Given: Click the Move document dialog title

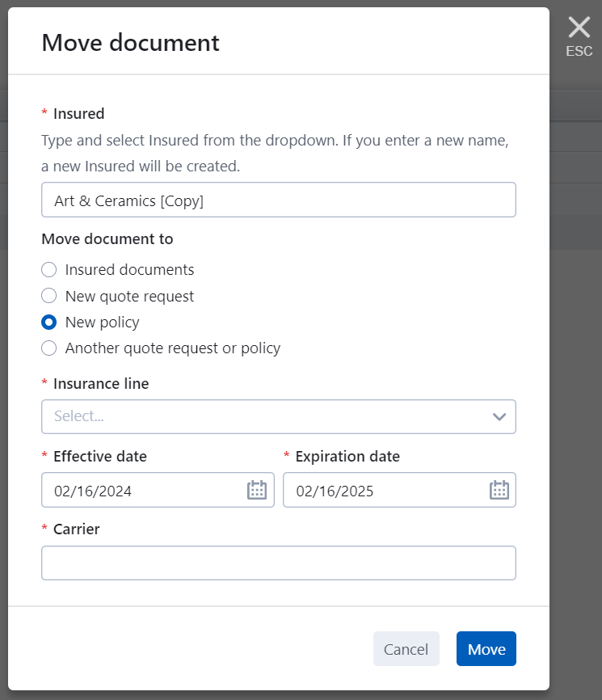Looking at the screenshot, I should [130, 42].
